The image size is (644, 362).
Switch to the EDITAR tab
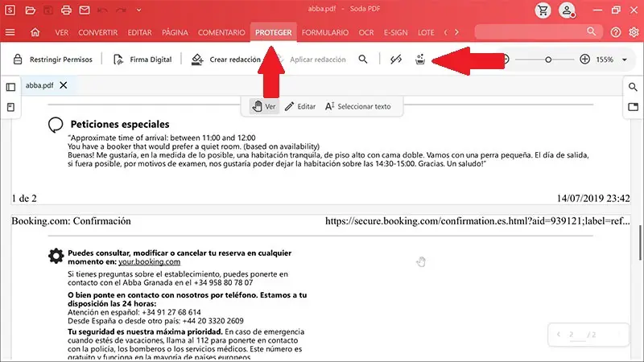coord(139,32)
